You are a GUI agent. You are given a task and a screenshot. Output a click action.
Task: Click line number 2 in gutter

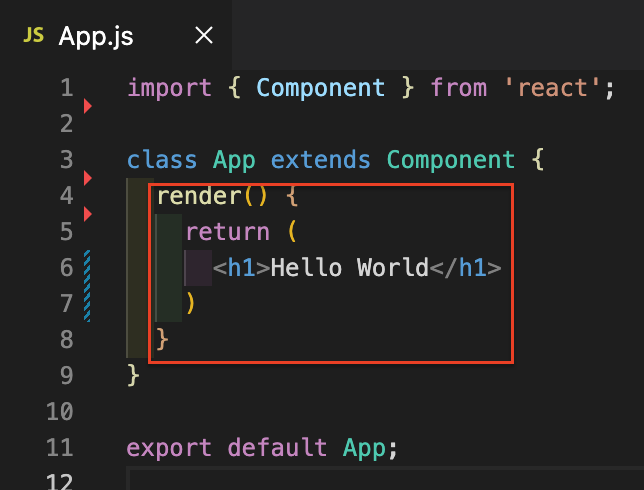point(67,124)
